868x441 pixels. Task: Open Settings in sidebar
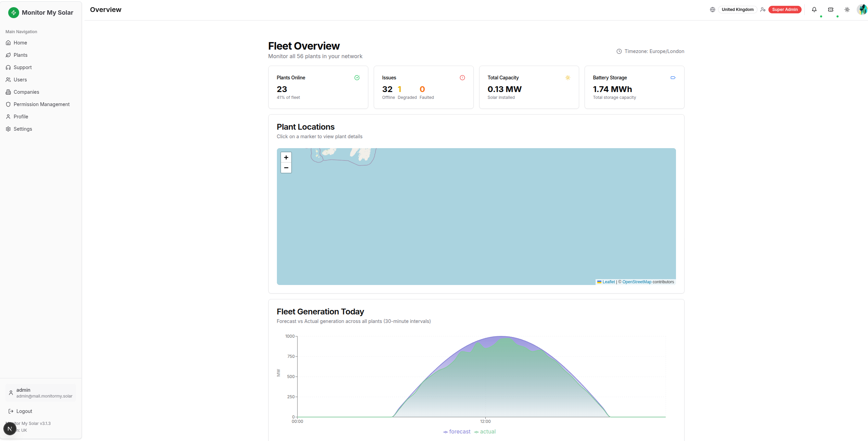pyautogui.click(x=41, y=129)
